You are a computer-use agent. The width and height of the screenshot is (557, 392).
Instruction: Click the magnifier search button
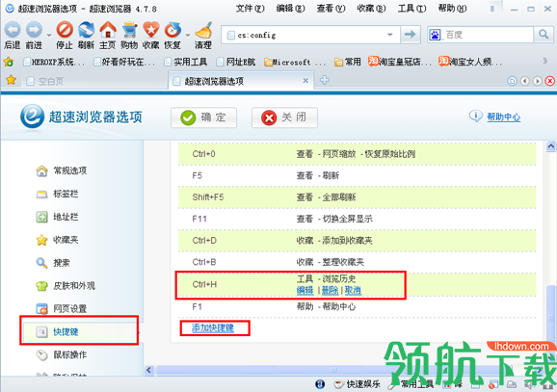coord(544,35)
